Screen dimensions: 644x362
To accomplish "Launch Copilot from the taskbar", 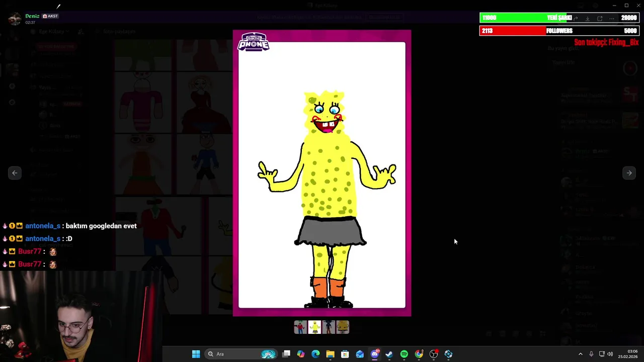I will click(x=301, y=354).
